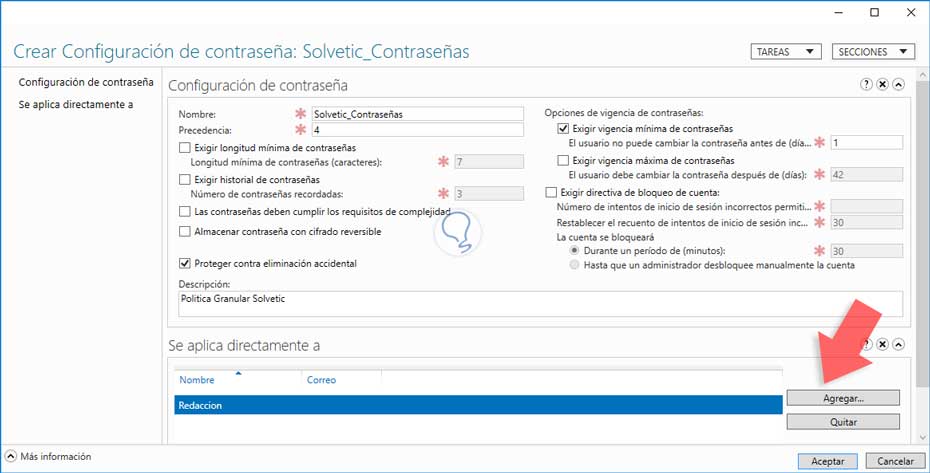Click the Descripción text field

pyautogui.click(x=539, y=303)
